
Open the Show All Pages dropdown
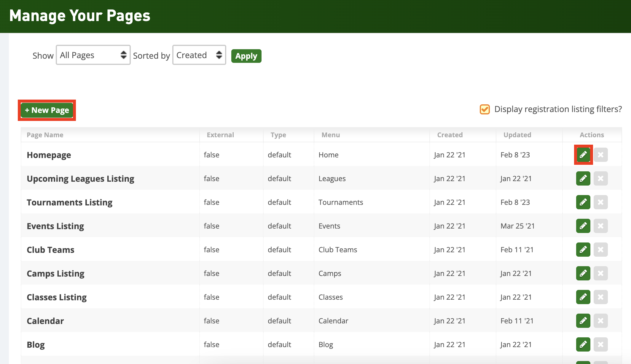click(x=93, y=55)
